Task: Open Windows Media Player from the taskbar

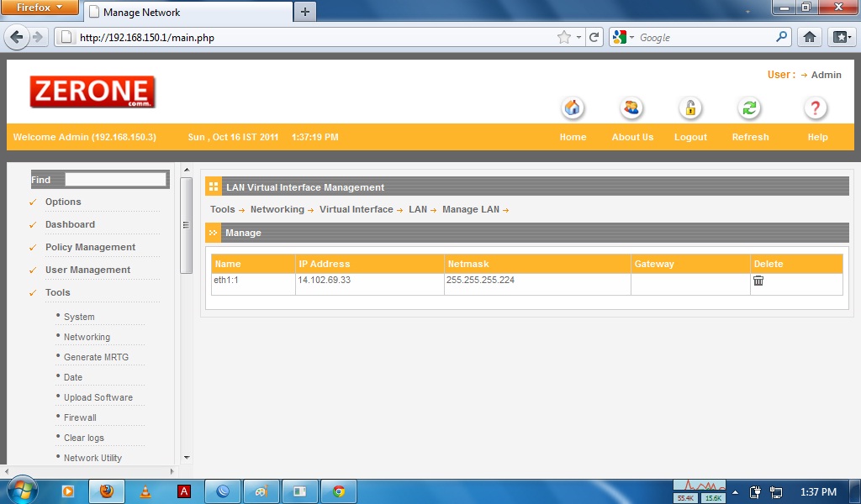Action: pos(67,491)
